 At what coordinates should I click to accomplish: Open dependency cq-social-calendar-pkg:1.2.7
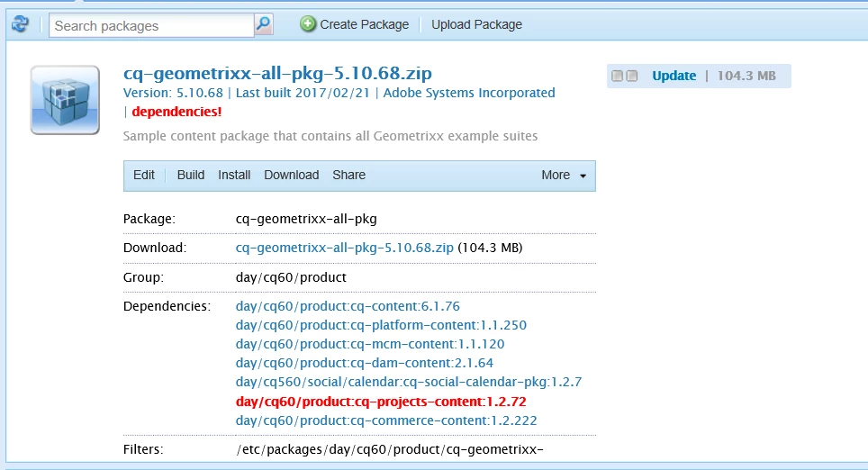(x=409, y=382)
